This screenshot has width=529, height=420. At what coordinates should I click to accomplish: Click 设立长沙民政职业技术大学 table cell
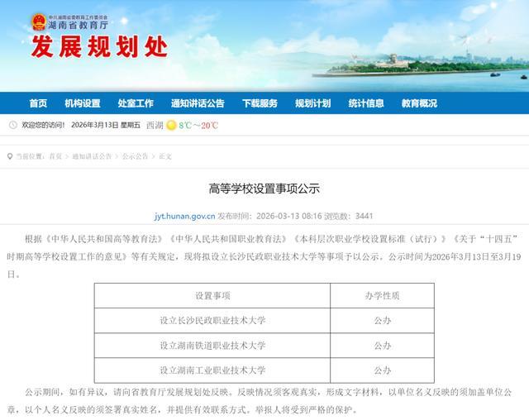coord(212,321)
